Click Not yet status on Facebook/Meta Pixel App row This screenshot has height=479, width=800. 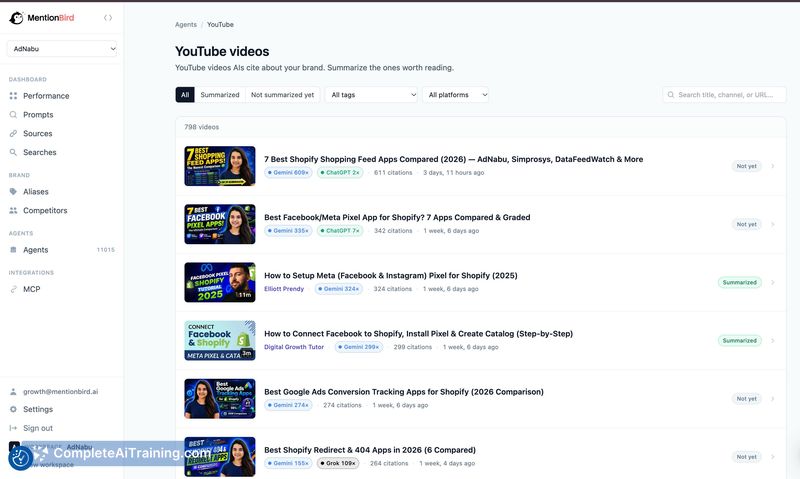pyautogui.click(x=746, y=224)
